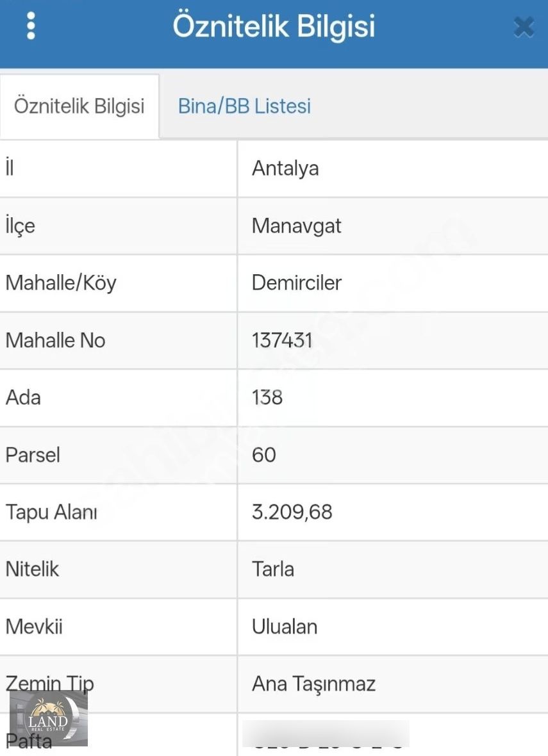548x756 pixels.
Task: Select the Tapu Alanı value 3.209,68
Action: (x=292, y=512)
